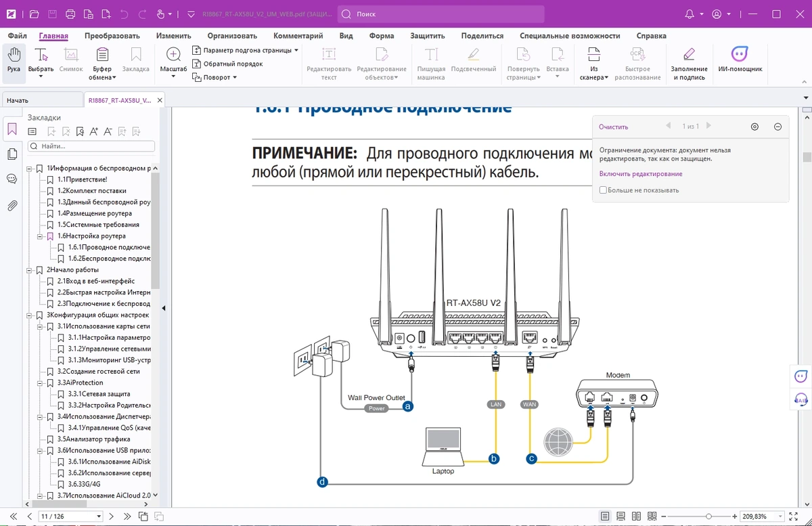Enter full screen mode icon
Viewport: 812px width, 526px height.
793,517
